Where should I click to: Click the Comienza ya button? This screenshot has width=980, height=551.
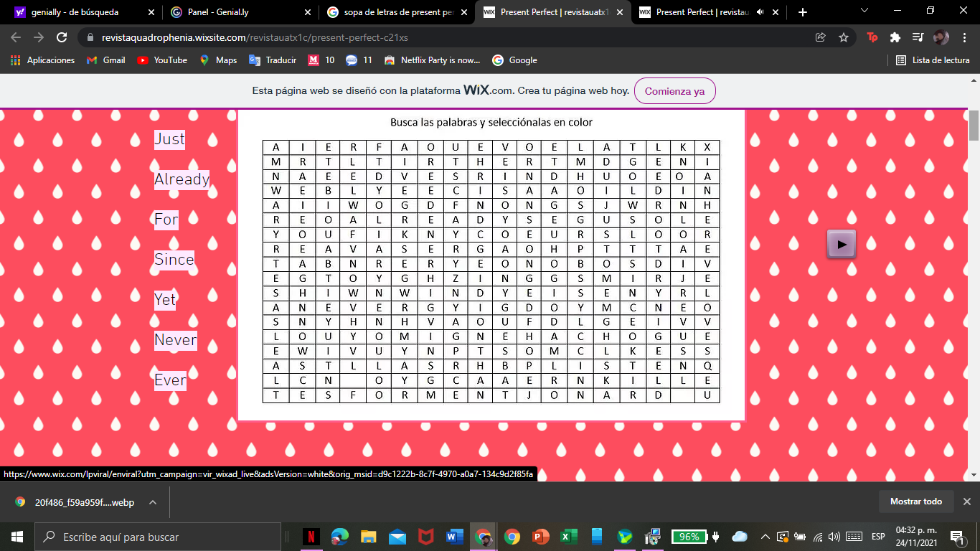[674, 91]
